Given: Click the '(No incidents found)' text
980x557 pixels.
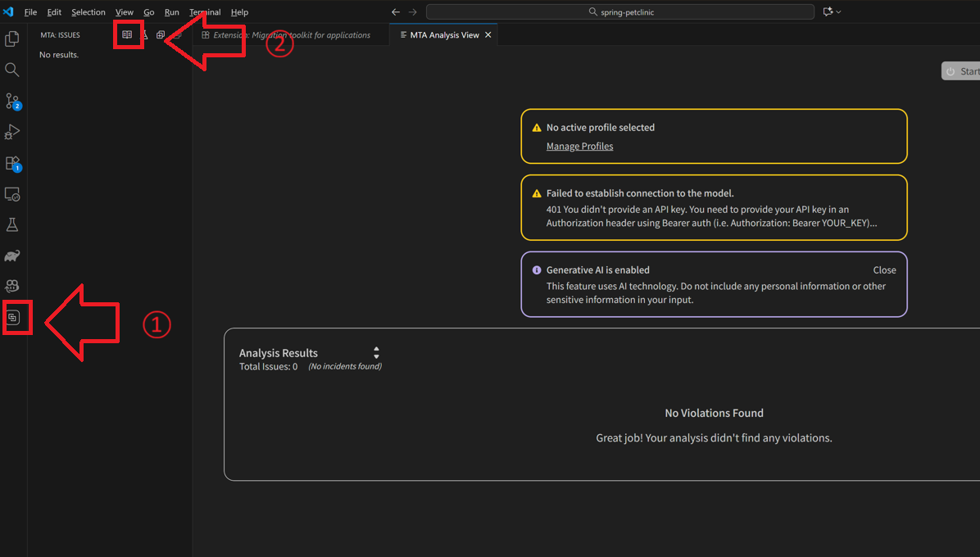Looking at the screenshot, I should pyautogui.click(x=345, y=366).
